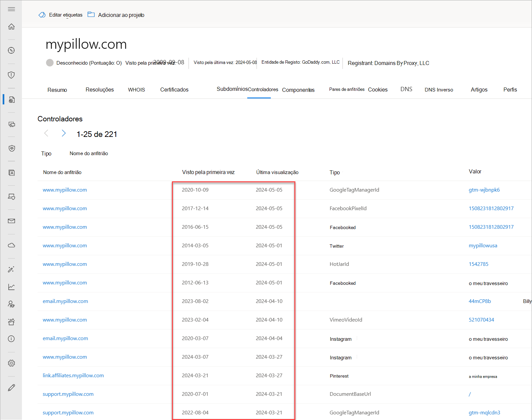Select Registrant Domains By Proxy, LLC text
532x420 pixels.
(388, 63)
